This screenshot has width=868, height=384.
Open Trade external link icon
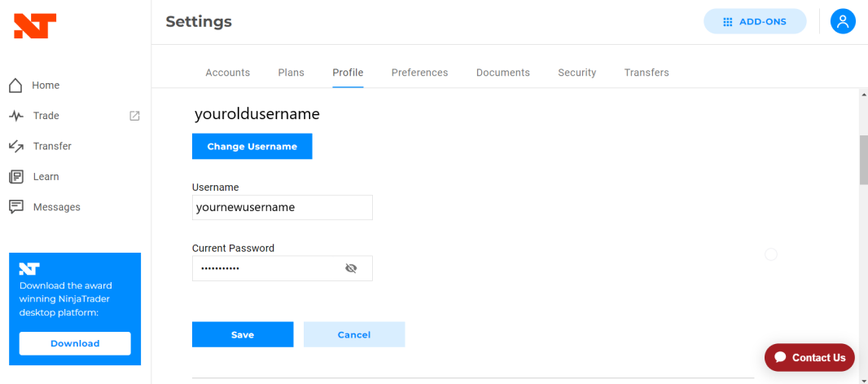pyautogui.click(x=135, y=116)
